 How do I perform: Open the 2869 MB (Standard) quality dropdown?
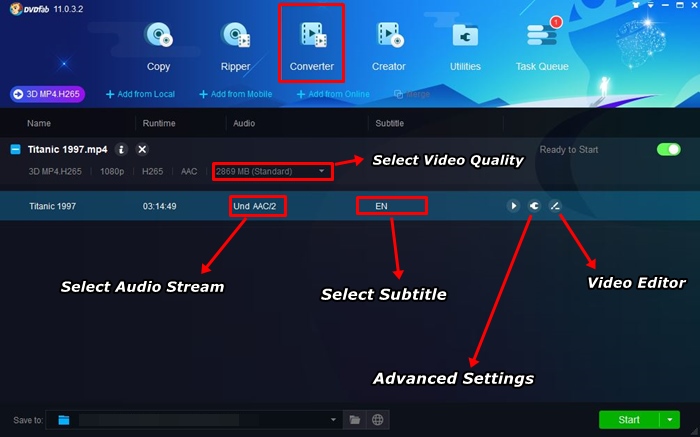pos(272,171)
